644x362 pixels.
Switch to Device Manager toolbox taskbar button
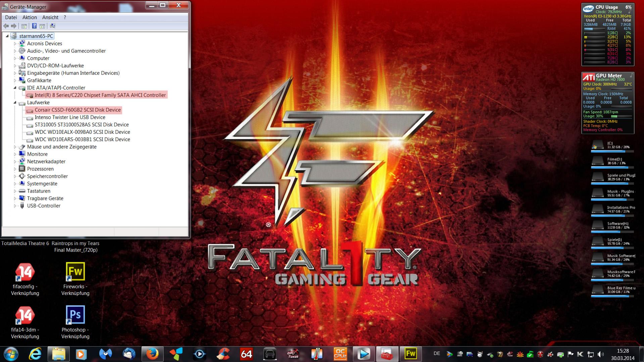[x=387, y=354]
